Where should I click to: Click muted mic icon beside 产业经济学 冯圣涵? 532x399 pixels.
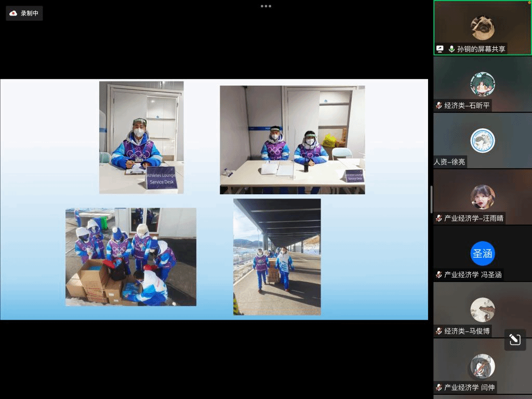point(439,275)
